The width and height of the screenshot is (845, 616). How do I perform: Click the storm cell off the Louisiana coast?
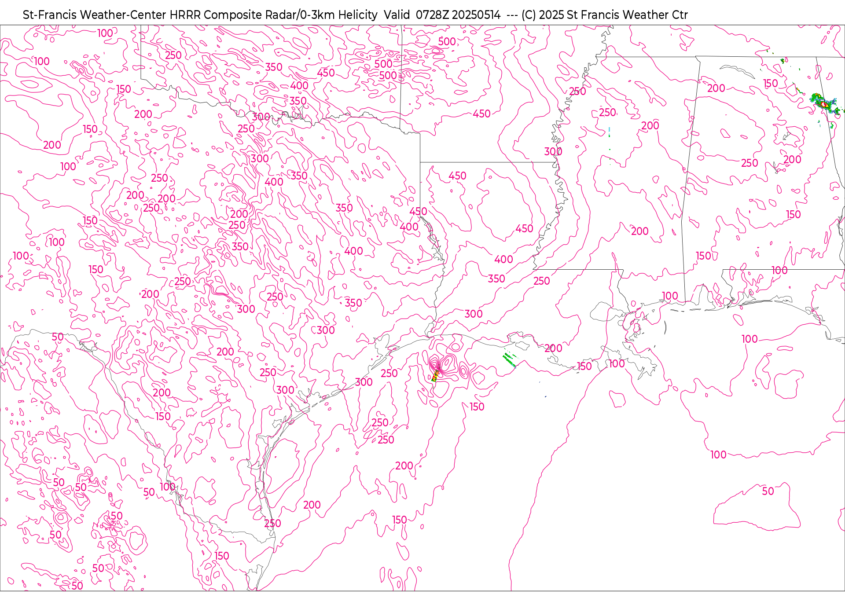coord(436,375)
